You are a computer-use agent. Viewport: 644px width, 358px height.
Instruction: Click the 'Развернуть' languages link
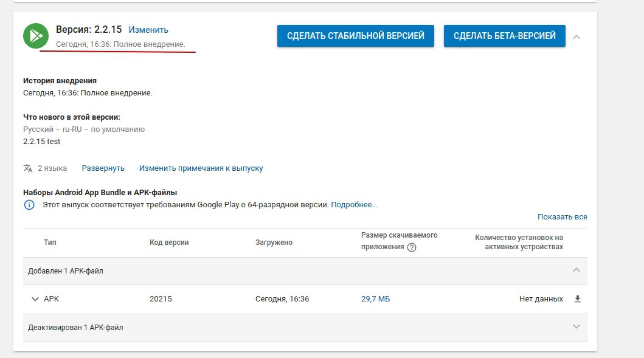103,168
